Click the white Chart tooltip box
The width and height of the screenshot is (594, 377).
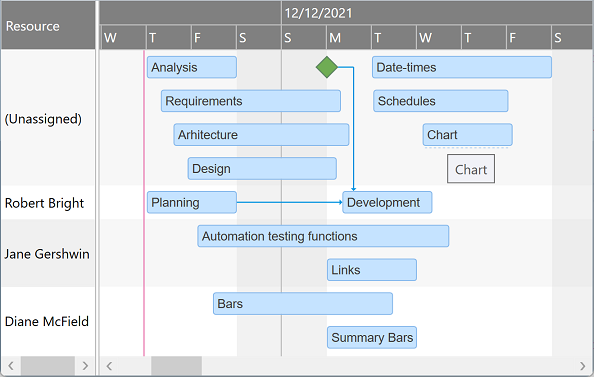tap(471, 169)
